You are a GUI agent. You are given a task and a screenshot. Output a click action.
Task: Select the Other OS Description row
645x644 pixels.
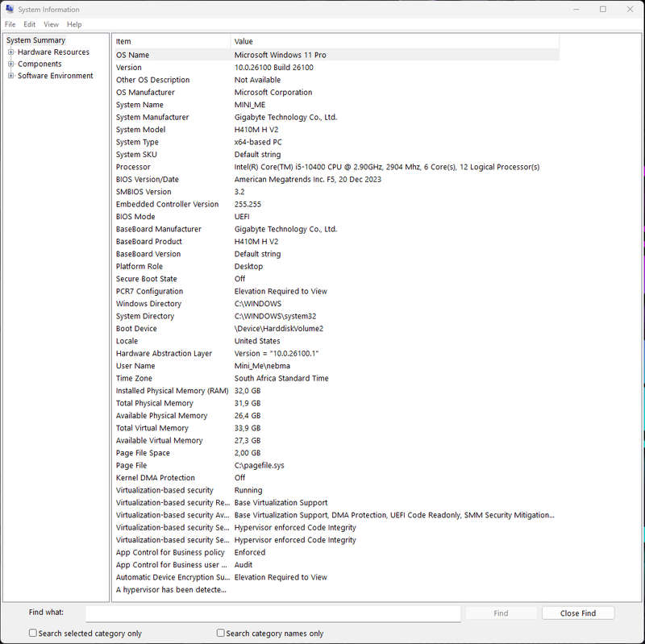336,80
